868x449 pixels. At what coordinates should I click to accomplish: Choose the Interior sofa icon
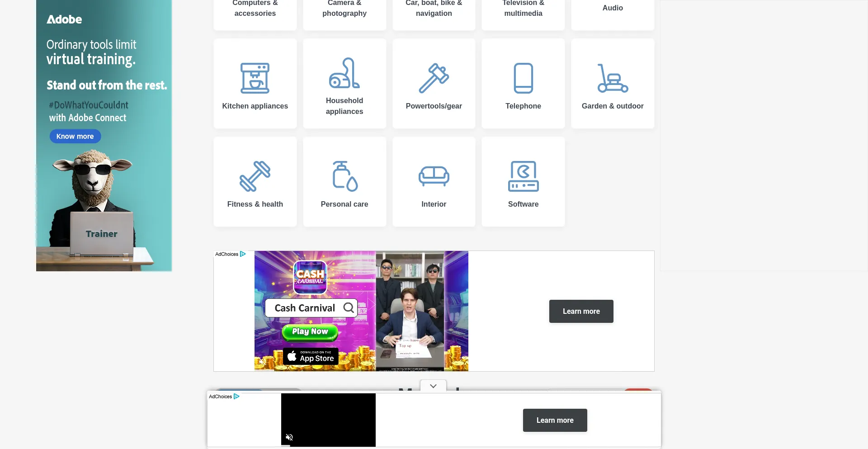click(x=434, y=176)
